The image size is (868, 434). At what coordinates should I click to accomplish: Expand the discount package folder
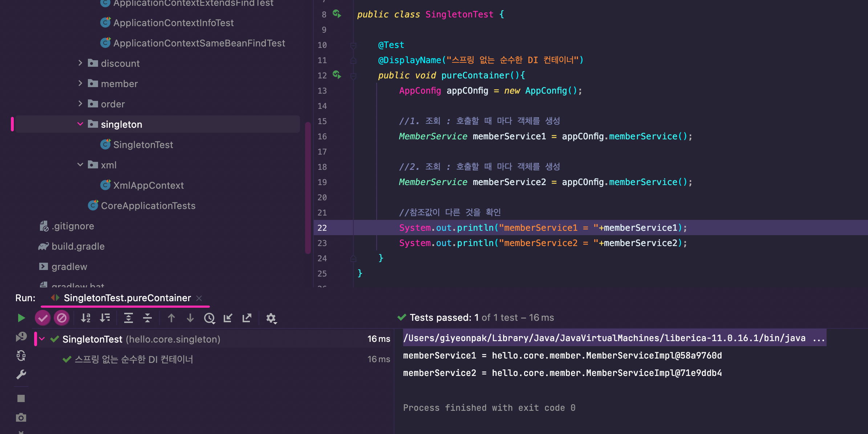point(80,63)
